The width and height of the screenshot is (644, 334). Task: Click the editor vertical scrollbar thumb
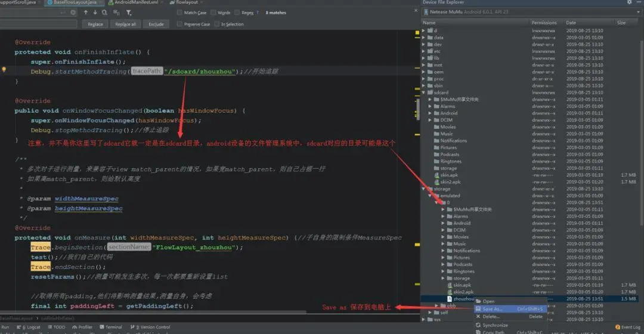pyautogui.click(x=417, y=109)
